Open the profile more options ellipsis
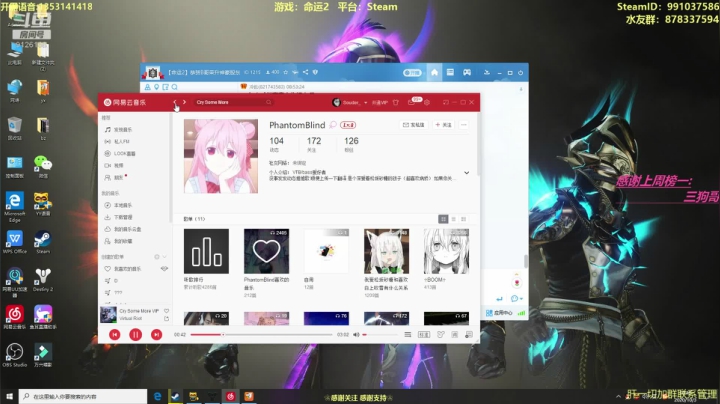 point(464,125)
